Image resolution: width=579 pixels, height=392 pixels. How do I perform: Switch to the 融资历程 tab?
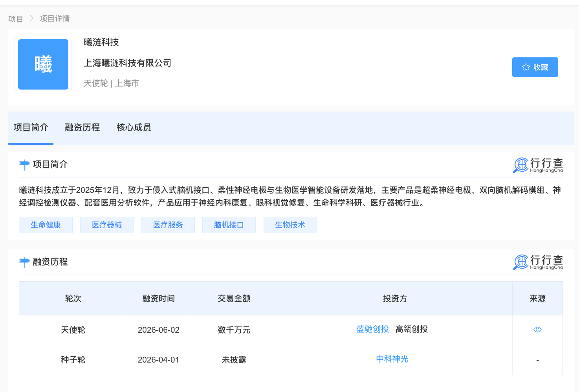coord(82,127)
